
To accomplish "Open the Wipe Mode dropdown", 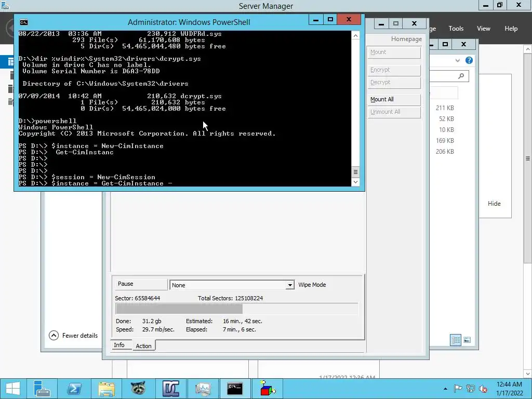I will click(289, 285).
